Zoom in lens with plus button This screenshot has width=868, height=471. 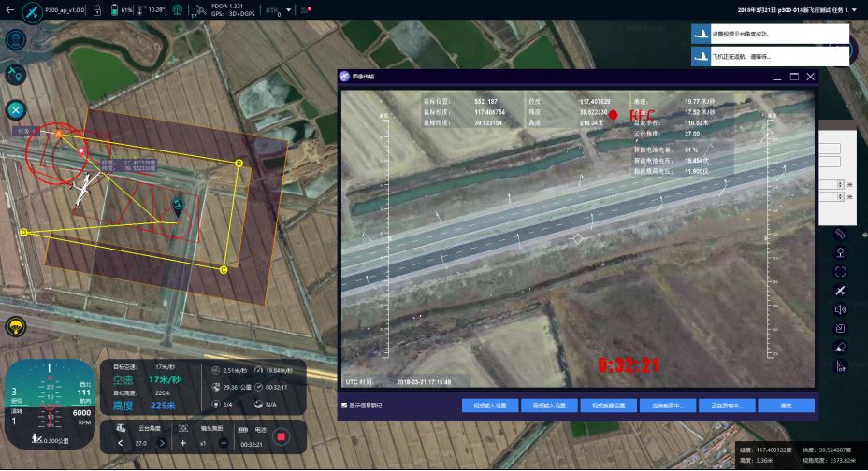tap(183, 443)
